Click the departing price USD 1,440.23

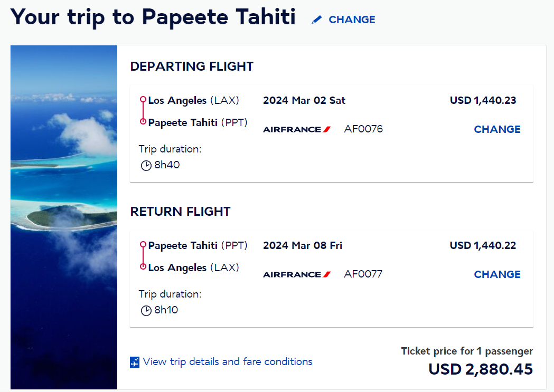[483, 101]
